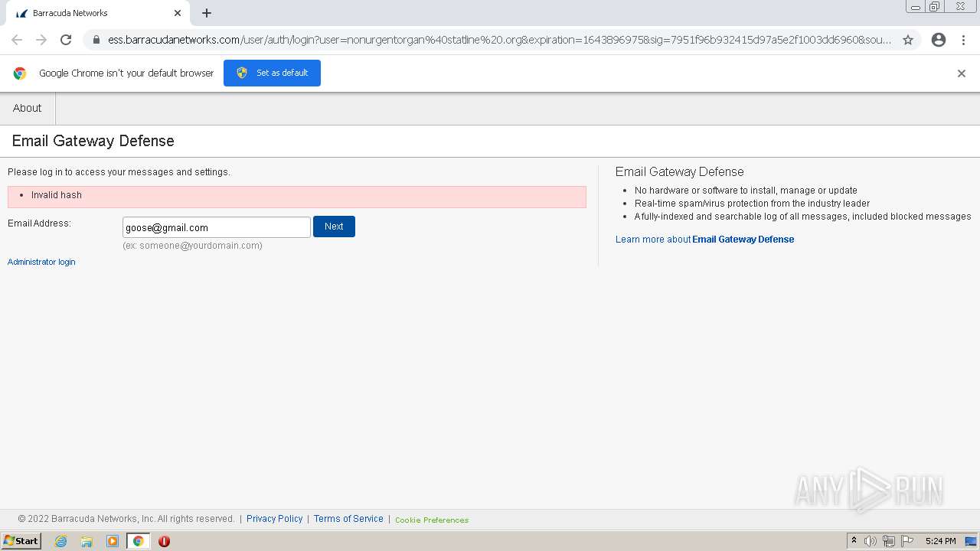Open the Privacy Policy link
The height and width of the screenshot is (551, 980).
click(274, 519)
